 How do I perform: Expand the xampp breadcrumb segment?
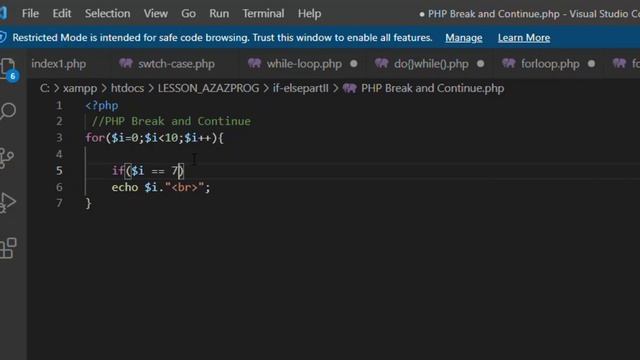tap(80, 88)
